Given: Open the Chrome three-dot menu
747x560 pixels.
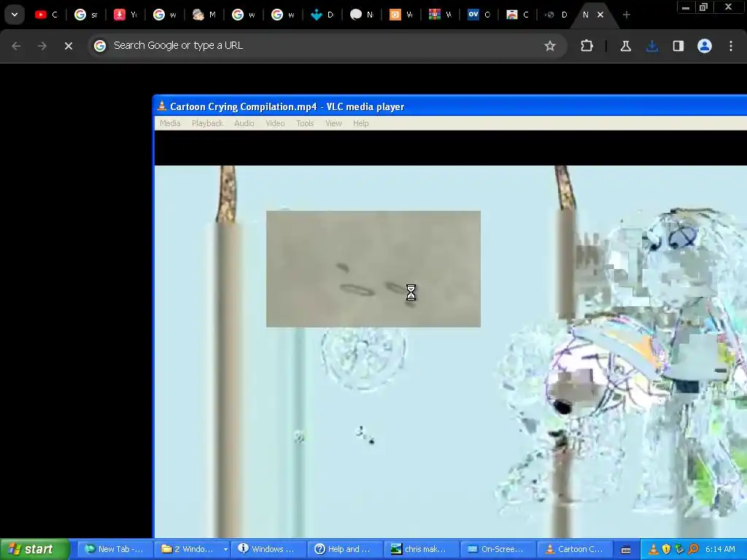Looking at the screenshot, I should point(730,46).
